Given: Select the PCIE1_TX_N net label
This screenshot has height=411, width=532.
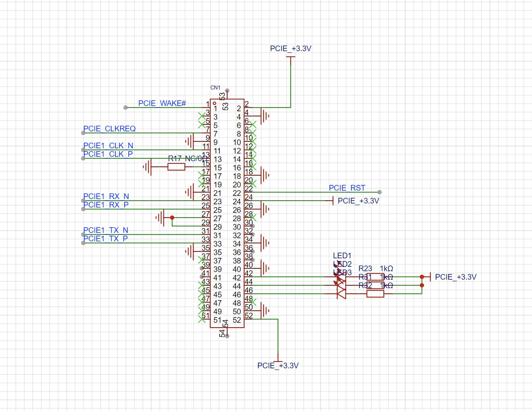Looking at the screenshot, I should coord(106,230).
